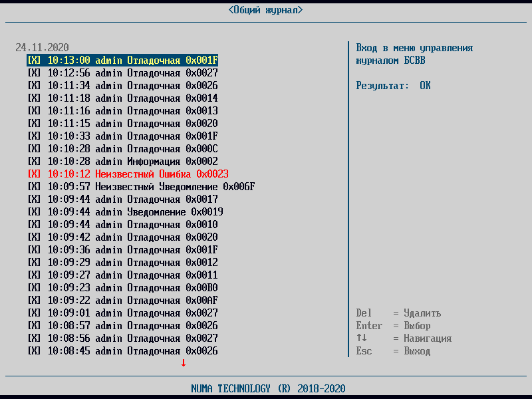Toggle the [X] checkbox for 10:13:00 entry
The image size is (532, 399).
click(x=35, y=61)
